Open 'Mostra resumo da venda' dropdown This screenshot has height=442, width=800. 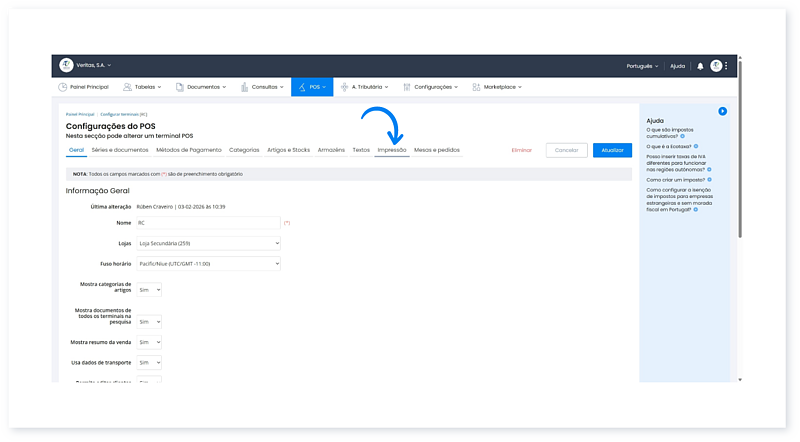pos(148,342)
